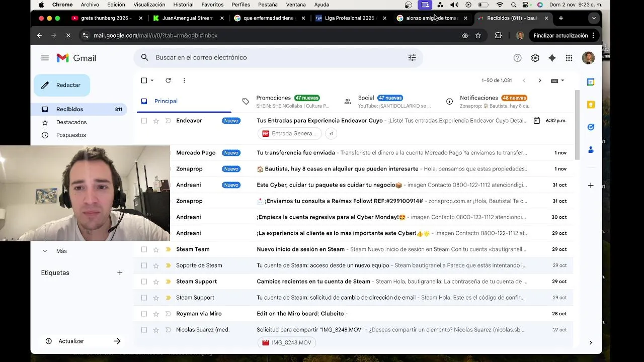Open a new Chrome tab with plus icon
This screenshot has width=644, height=362.
pyautogui.click(x=561, y=18)
